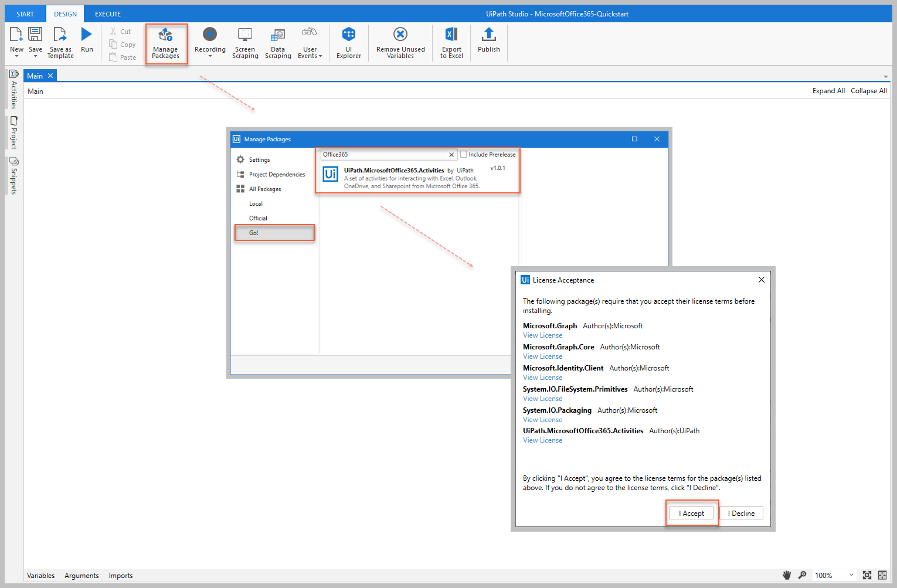Viewport: 897px width, 588px height.
Task: Click the Recording icon
Action: tap(210, 35)
